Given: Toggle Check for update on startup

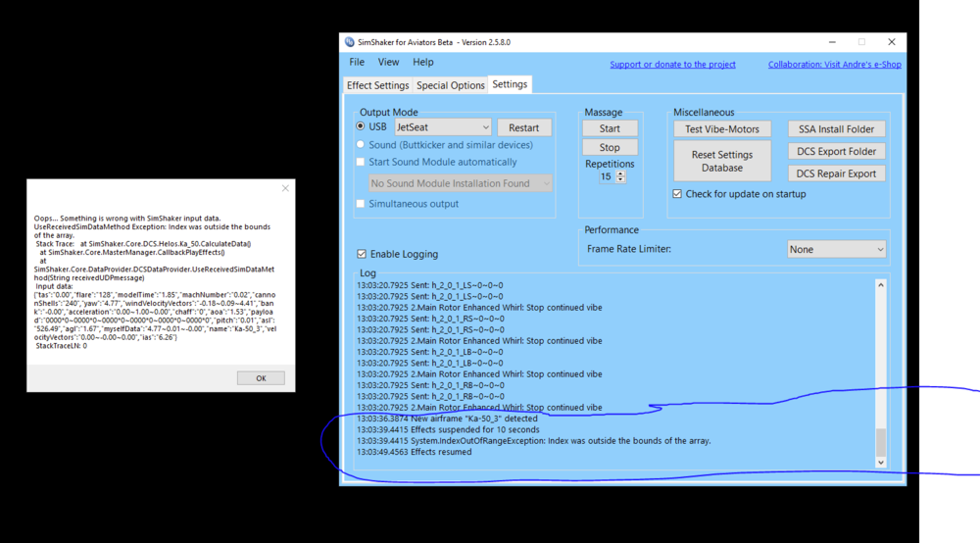Looking at the screenshot, I should coord(677,194).
